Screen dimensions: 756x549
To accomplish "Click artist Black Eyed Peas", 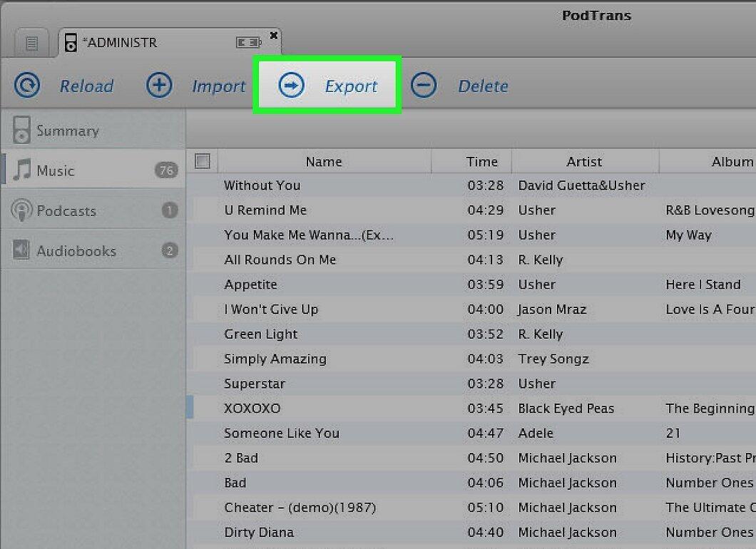I will (566, 409).
